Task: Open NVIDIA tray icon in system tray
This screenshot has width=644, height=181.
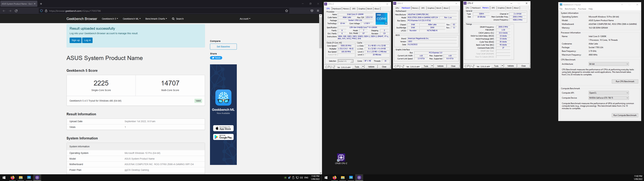Action: pos(285,178)
